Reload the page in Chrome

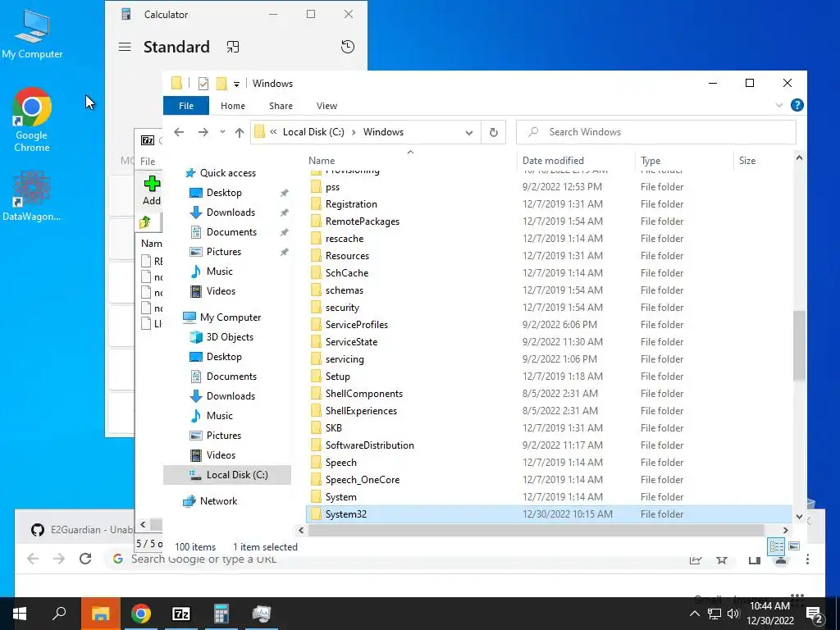click(x=85, y=559)
